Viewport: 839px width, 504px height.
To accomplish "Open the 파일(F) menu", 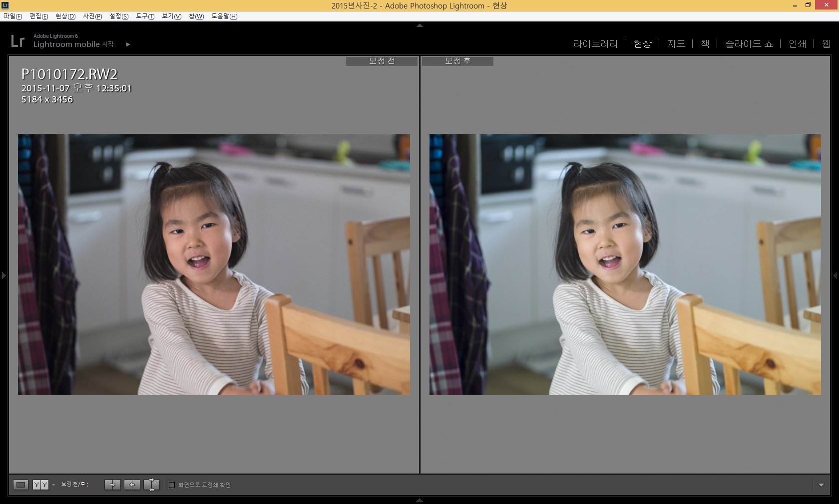I will point(12,16).
